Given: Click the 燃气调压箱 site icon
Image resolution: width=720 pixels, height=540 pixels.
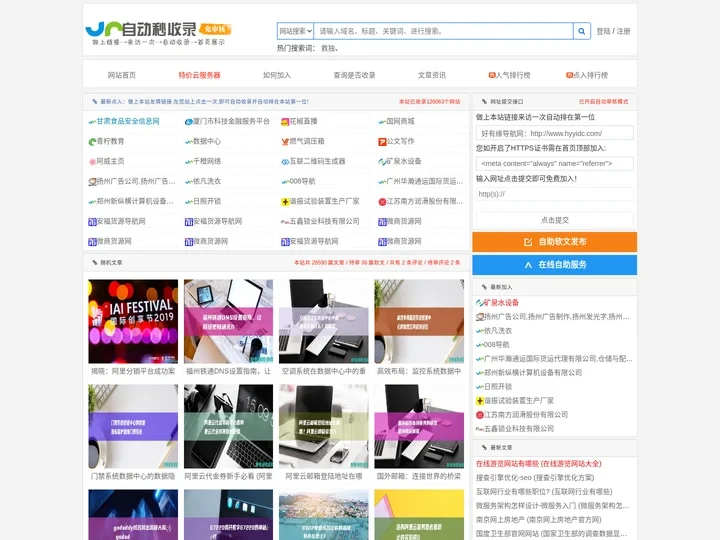Looking at the screenshot, I should (285, 142).
